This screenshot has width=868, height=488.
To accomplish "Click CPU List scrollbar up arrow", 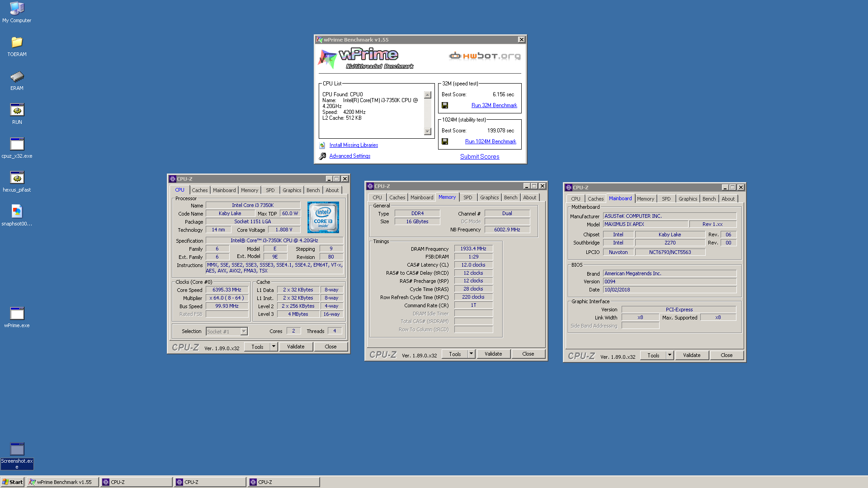I will click(428, 95).
